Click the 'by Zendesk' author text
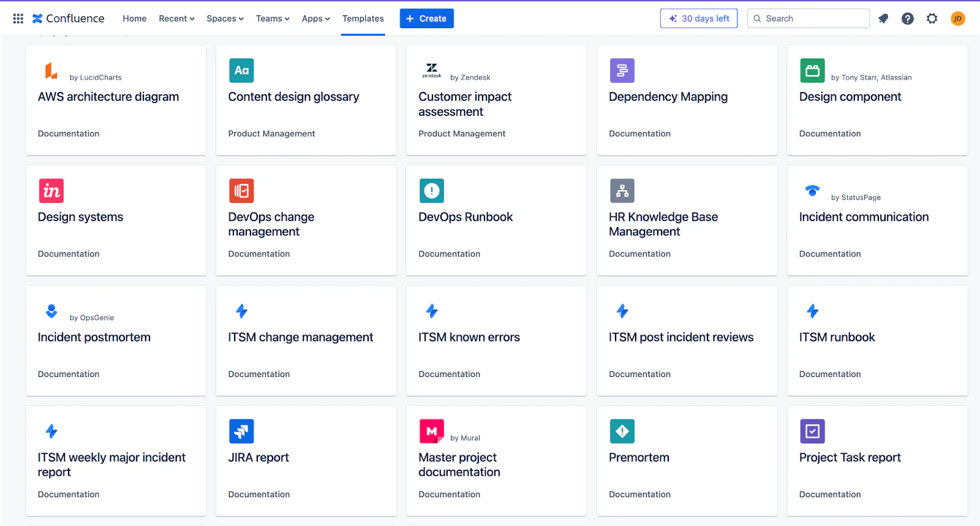The height and width of the screenshot is (526, 980). (470, 77)
